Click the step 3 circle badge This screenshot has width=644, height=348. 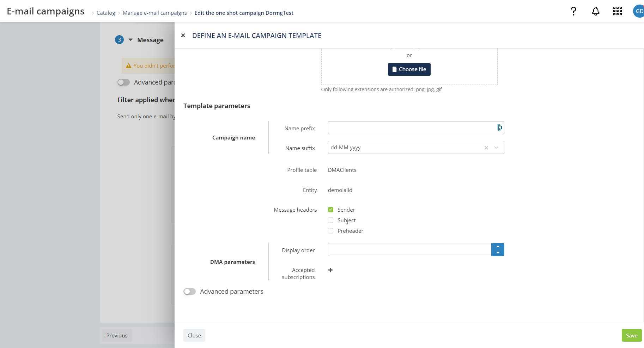tap(119, 40)
